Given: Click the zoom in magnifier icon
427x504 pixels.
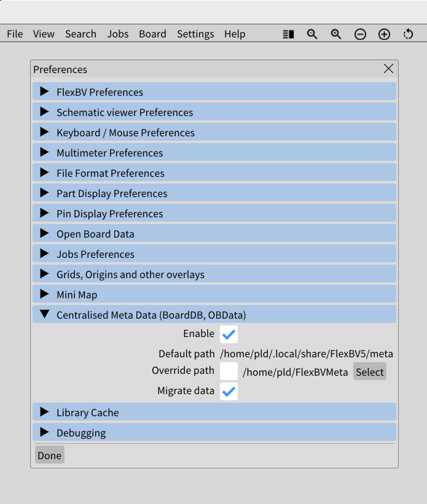Looking at the screenshot, I should tap(336, 34).
